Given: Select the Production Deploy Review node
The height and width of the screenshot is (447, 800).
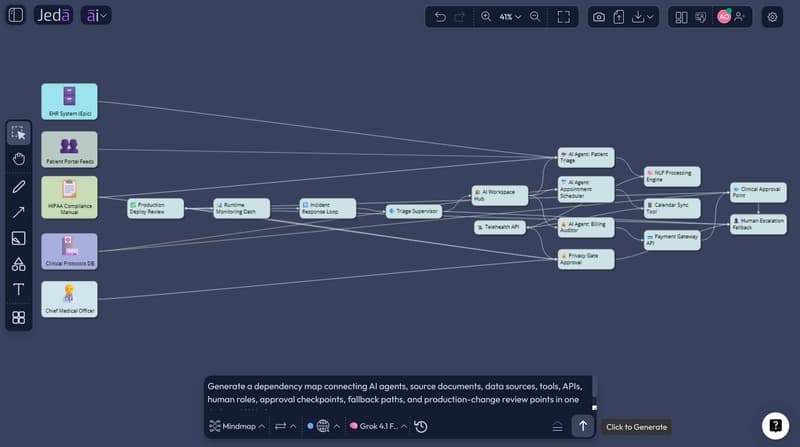Looking at the screenshot, I should [x=156, y=208].
